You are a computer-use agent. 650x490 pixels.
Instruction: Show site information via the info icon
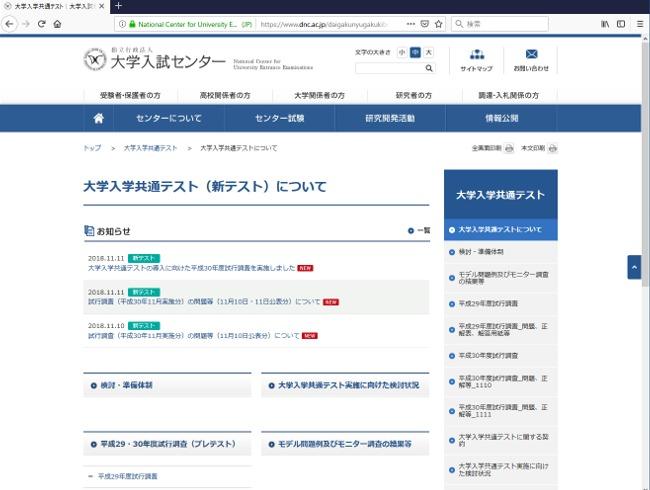click(x=122, y=24)
